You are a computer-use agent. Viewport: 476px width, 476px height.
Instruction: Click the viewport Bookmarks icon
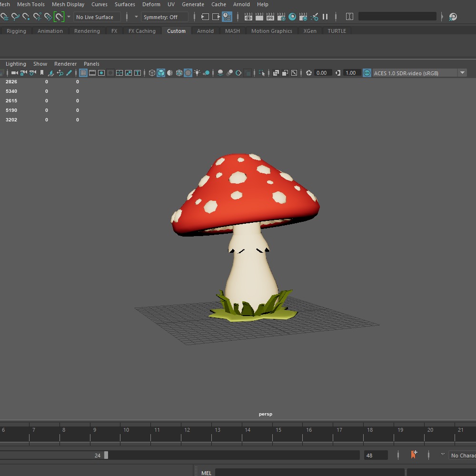click(x=41, y=73)
